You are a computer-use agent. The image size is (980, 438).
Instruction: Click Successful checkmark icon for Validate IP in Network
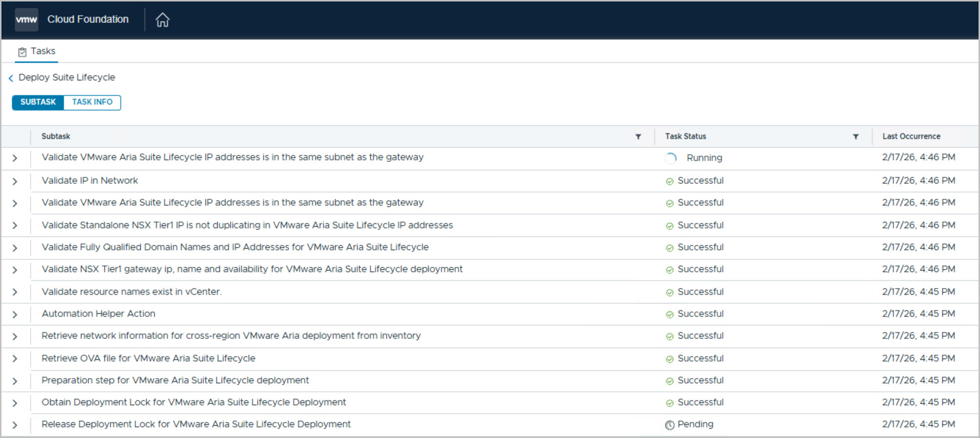(669, 181)
